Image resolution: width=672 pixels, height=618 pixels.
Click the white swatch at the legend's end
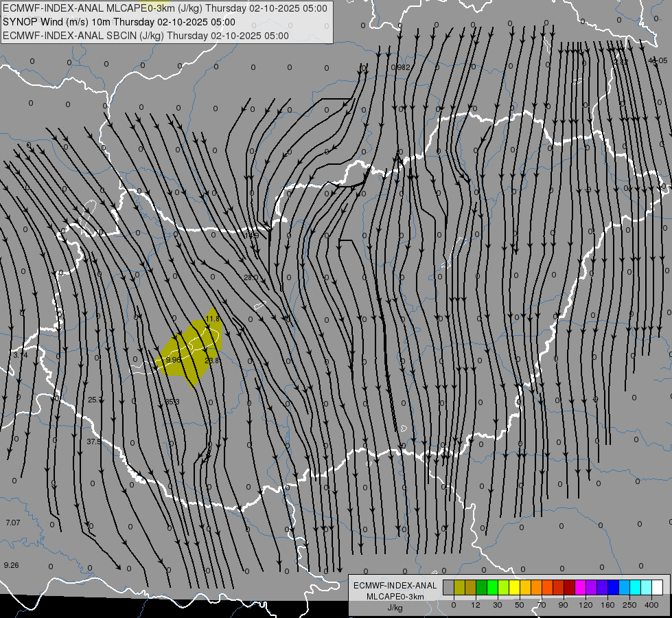point(657,587)
